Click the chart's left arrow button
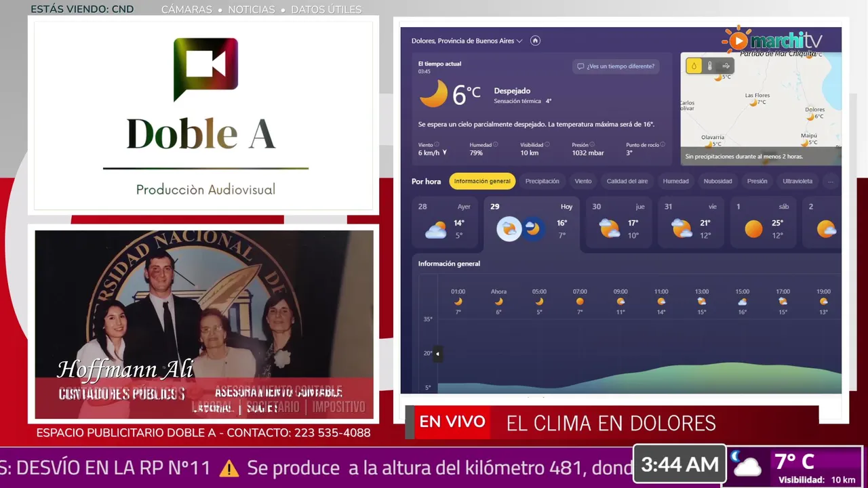The image size is (868, 488). 437,353
